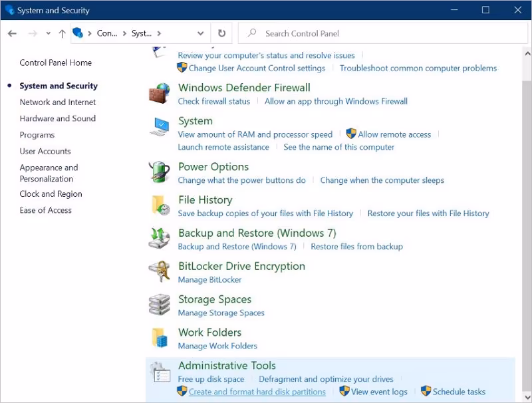Open Change what the power buttons do
Viewport: 532px width, 403px height.
point(242,180)
